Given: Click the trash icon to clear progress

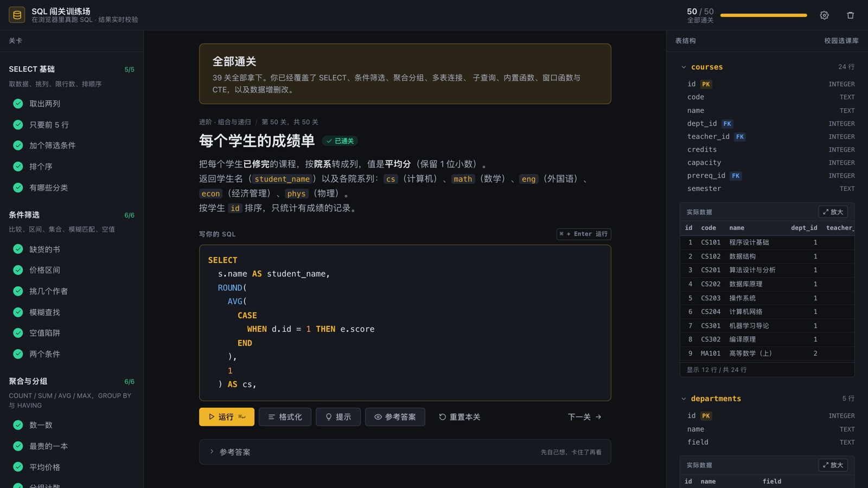Looking at the screenshot, I should pos(850,15).
